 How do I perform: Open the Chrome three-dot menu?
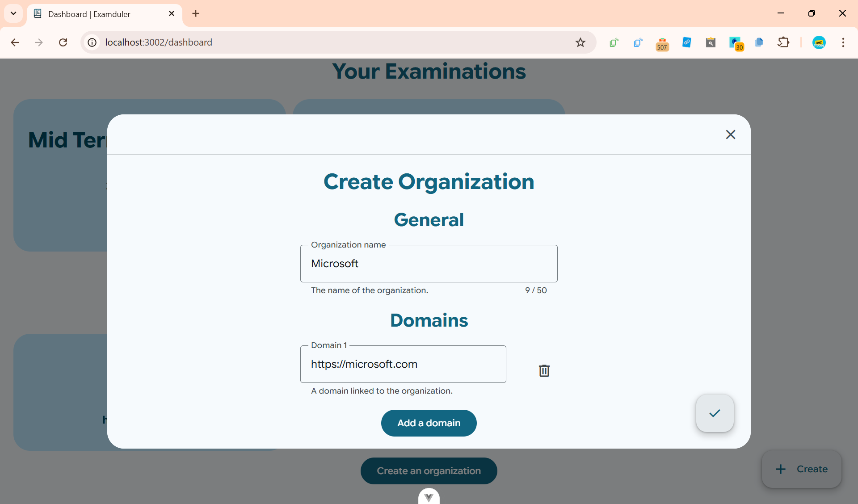(x=844, y=42)
